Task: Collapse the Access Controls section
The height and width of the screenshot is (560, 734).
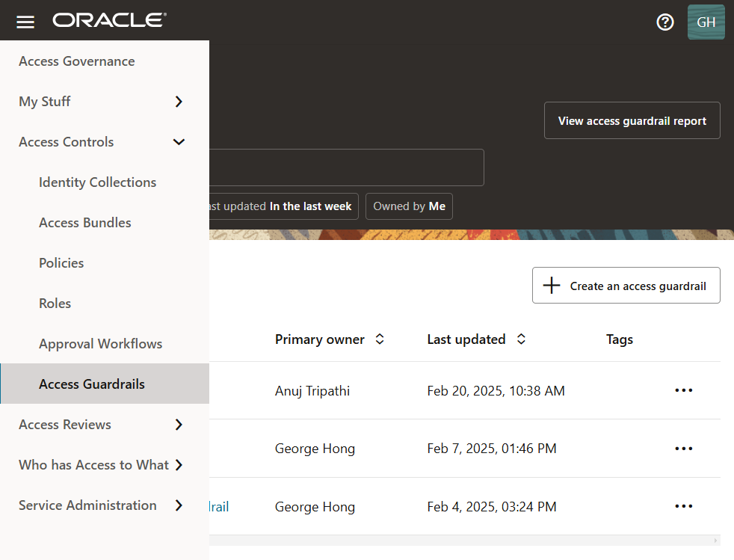Action: (178, 142)
